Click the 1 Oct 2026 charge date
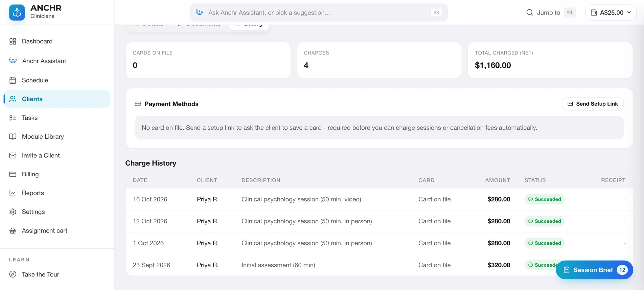This screenshot has width=644, height=290. tap(148, 243)
